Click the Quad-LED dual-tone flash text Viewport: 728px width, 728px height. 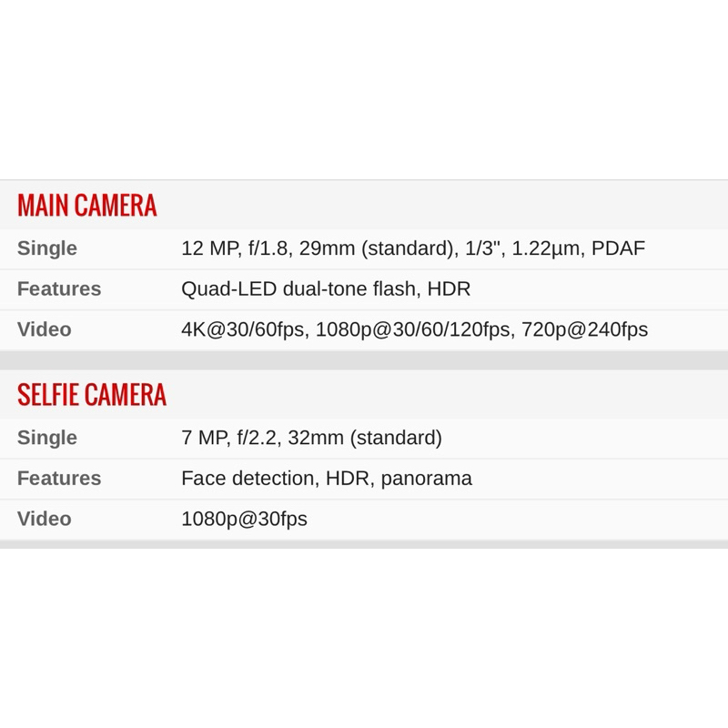point(301,288)
